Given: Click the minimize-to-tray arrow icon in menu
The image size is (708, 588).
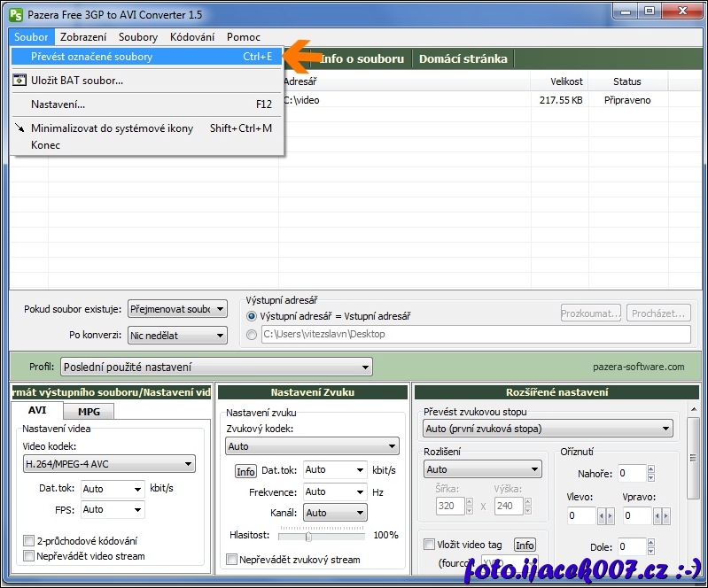Looking at the screenshot, I should point(19,128).
